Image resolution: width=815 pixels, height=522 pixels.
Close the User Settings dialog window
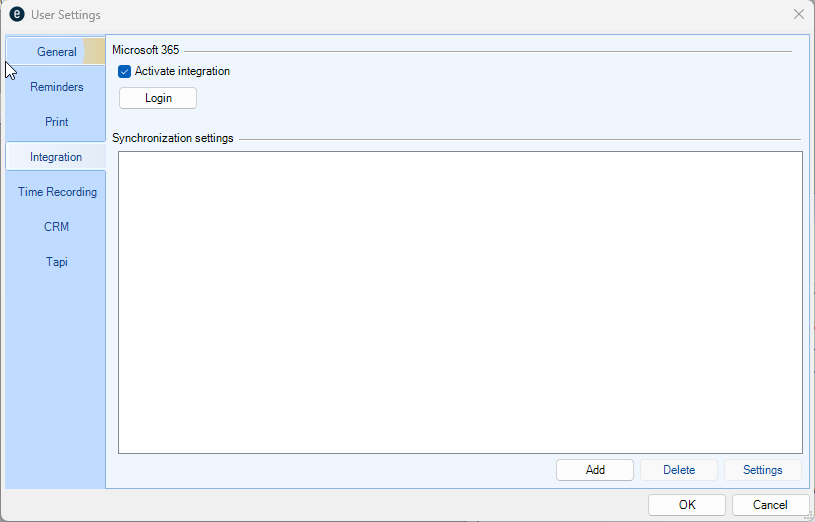click(798, 15)
